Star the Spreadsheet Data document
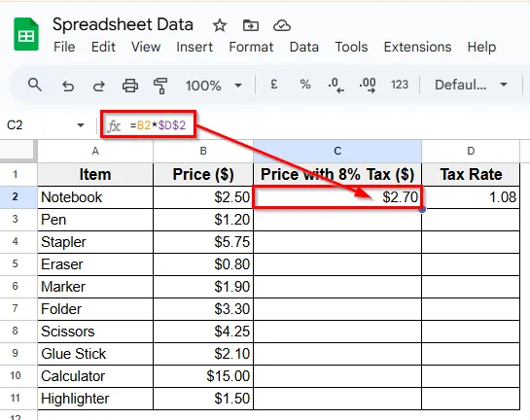 tap(220, 25)
